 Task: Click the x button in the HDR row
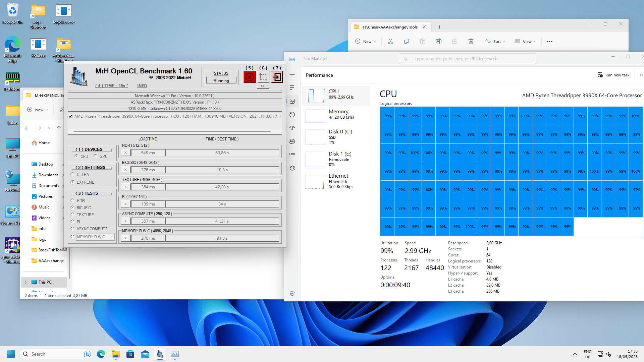click(125, 153)
